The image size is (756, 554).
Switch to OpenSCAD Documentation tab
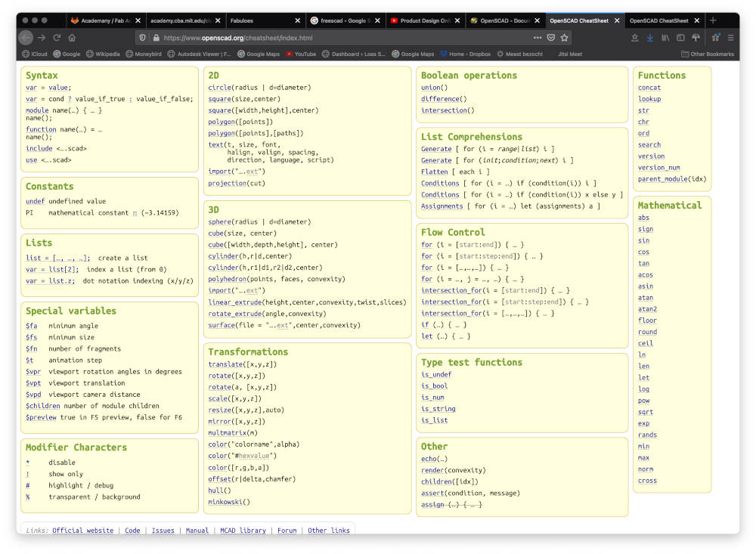click(x=505, y=20)
